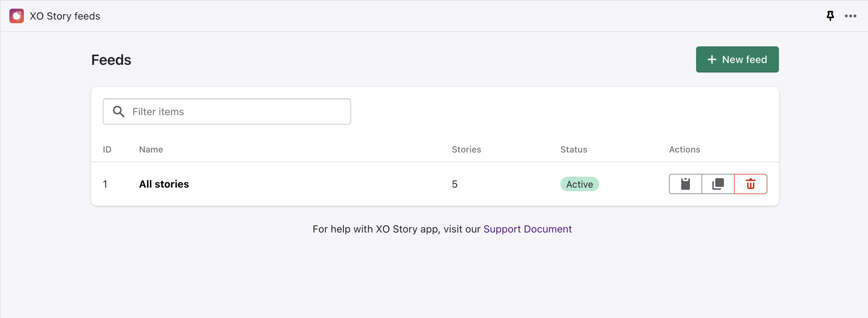
Task: Click the Name column header
Action: tap(151, 150)
